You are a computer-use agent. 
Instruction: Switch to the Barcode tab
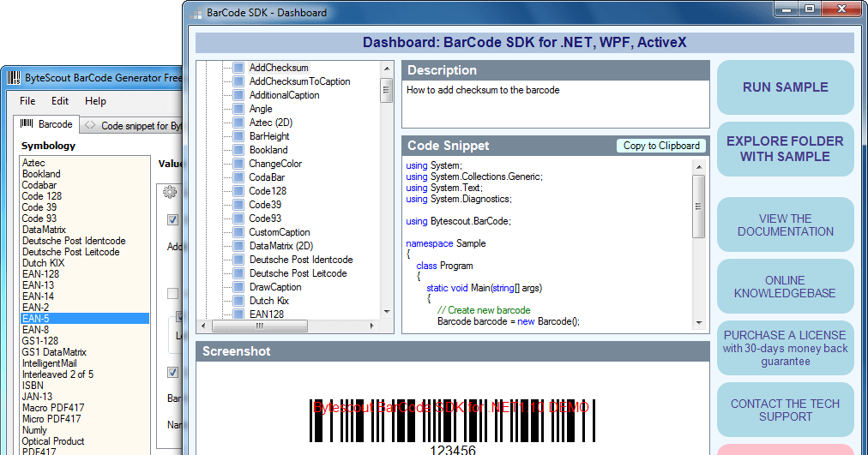click(46, 124)
